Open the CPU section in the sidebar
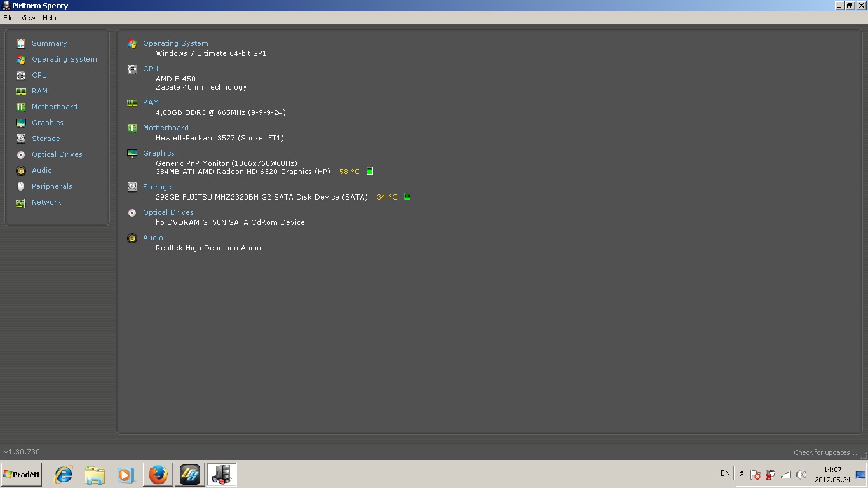This screenshot has width=868, height=488. 39,75
